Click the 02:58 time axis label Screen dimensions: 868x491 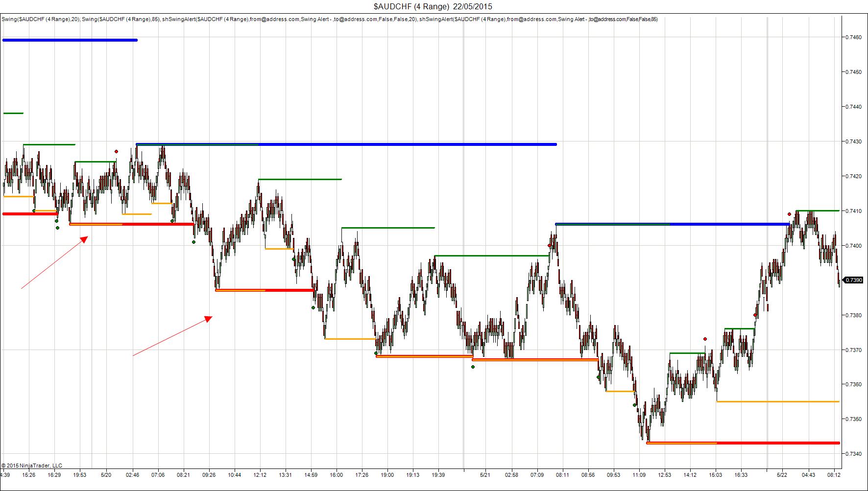(511, 475)
